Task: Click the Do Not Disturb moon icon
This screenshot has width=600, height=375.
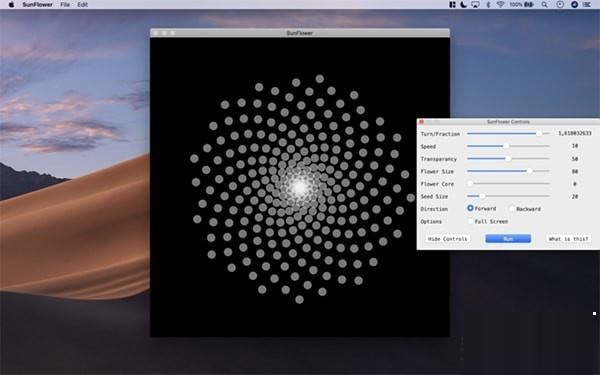Action: 463,5
